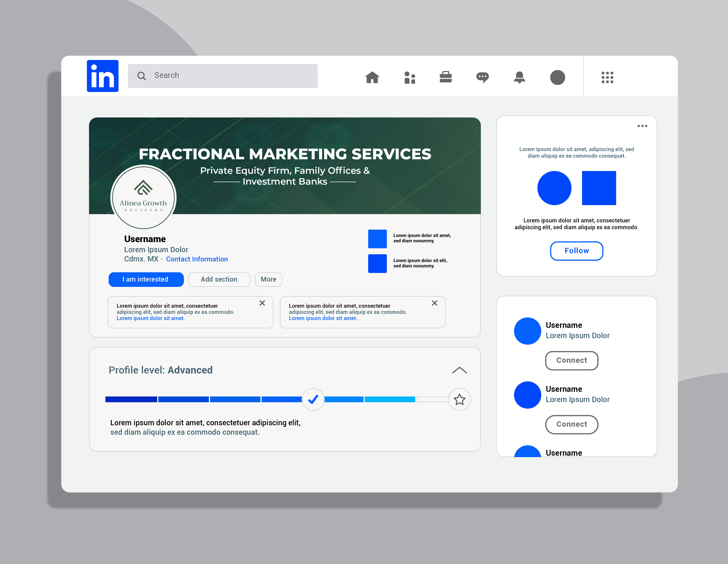Open the apps grid icon
Image resolution: width=728 pixels, height=564 pixels.
[607, 77]
